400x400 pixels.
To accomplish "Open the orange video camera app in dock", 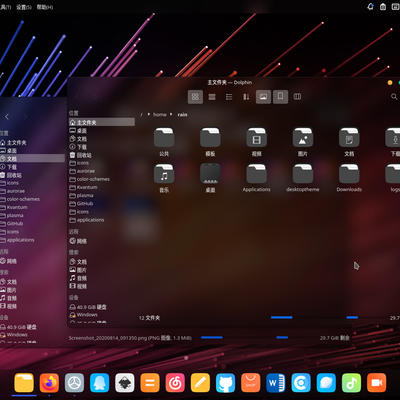I will (377, 383).
